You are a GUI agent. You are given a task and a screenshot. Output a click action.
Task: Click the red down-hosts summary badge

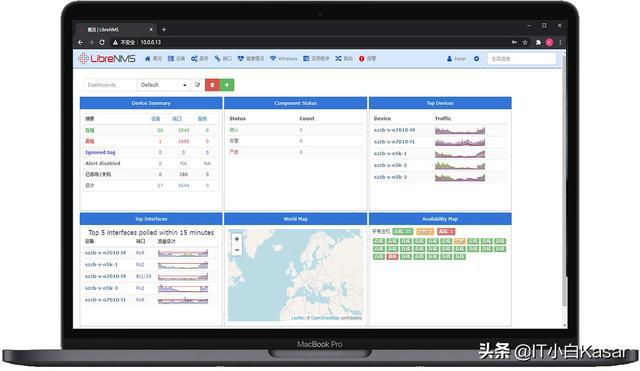coord(446,231)
